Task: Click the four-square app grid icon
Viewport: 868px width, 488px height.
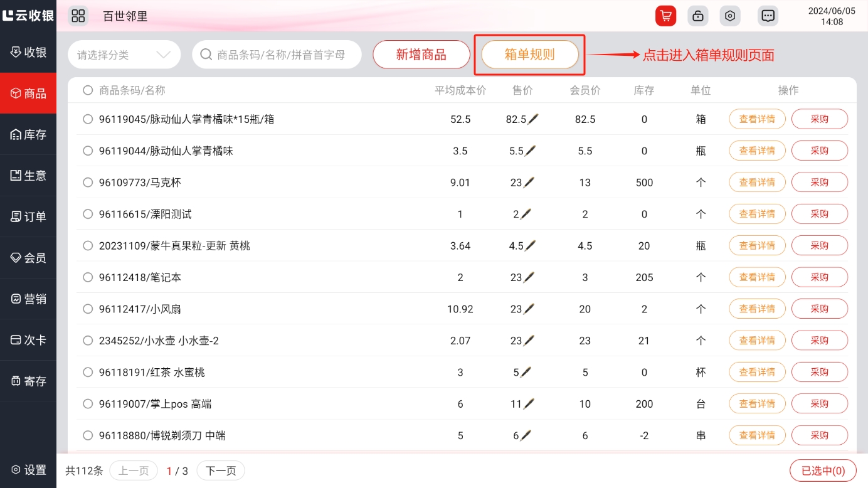Action: 78,16
